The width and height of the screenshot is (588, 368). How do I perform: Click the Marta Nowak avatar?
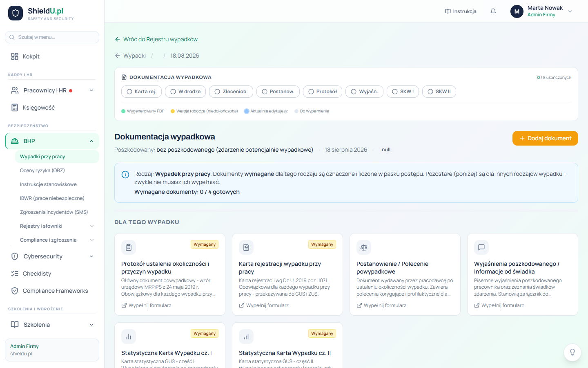(517, 11)
